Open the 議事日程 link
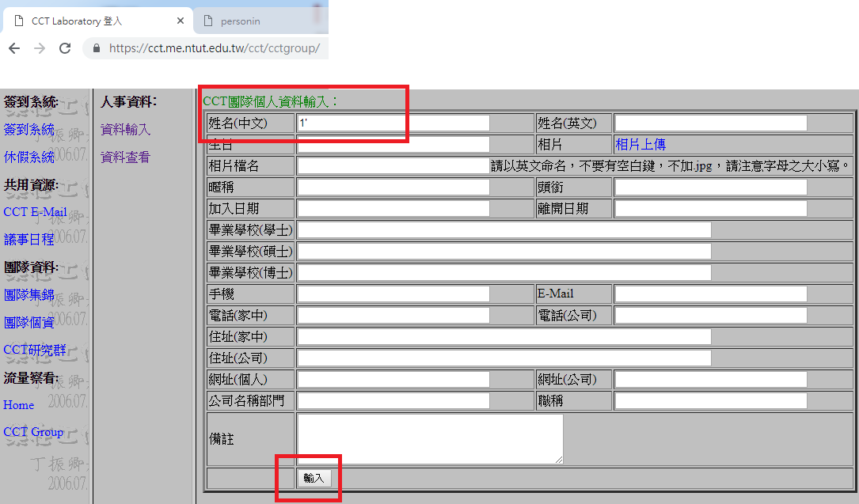 point(29,239)
